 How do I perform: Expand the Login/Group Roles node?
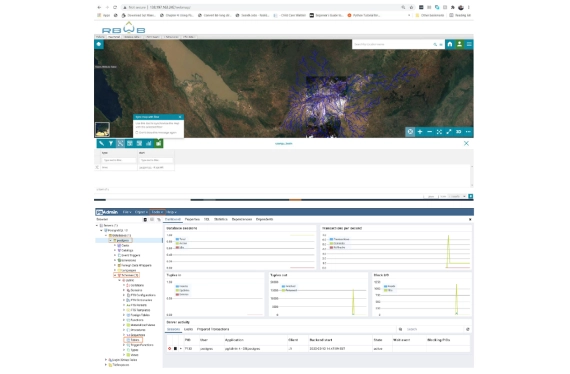coord(106,360)
